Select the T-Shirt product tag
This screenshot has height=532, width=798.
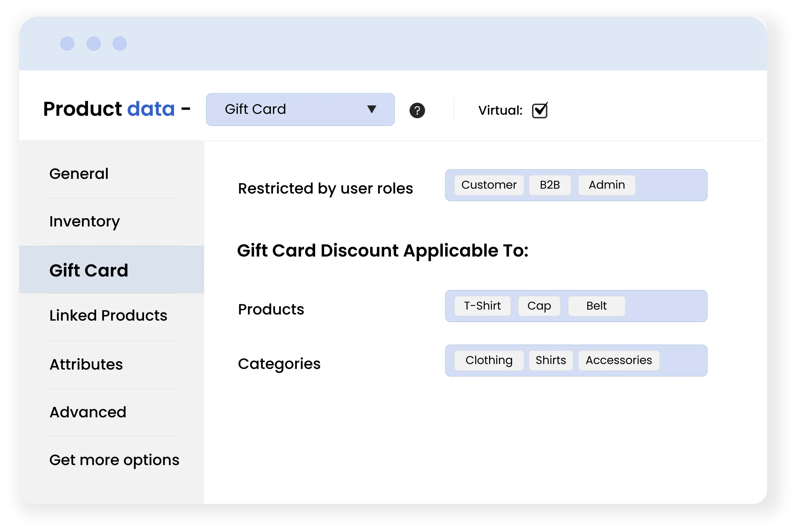pyautogui.click(x=482, y=306)
